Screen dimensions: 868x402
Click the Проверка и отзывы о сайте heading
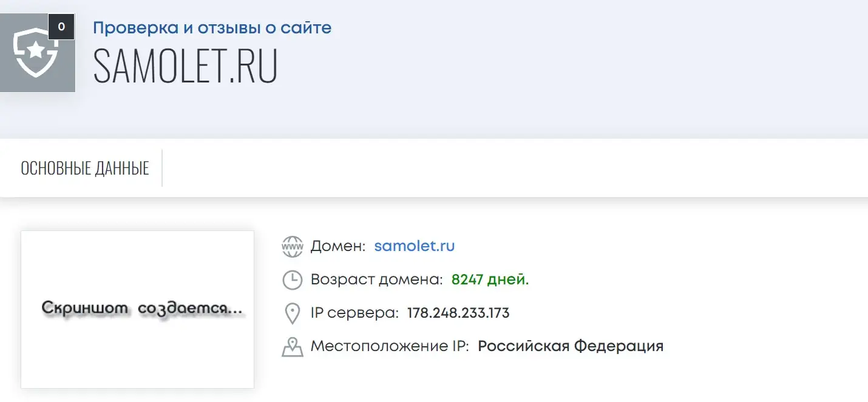coord(212,27)
